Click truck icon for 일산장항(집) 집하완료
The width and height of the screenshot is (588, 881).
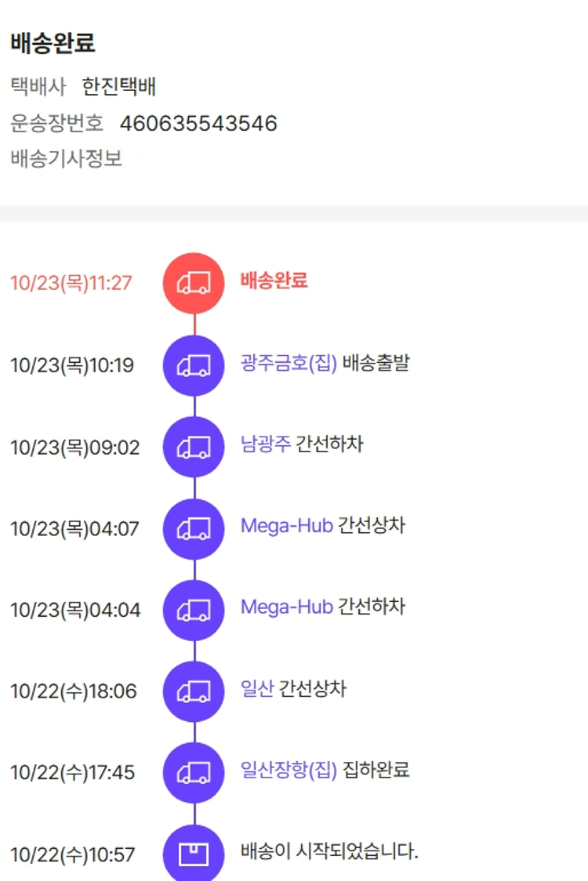(x=194, y=773)
